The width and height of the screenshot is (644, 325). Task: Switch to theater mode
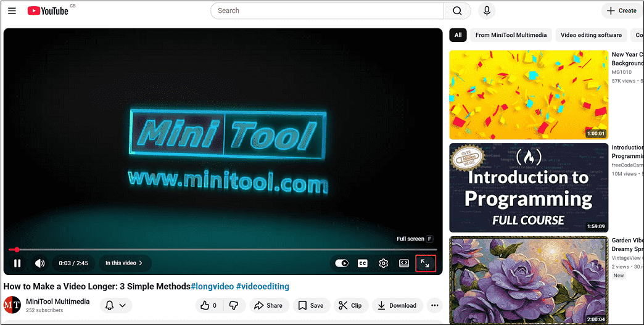pos(404,263)
